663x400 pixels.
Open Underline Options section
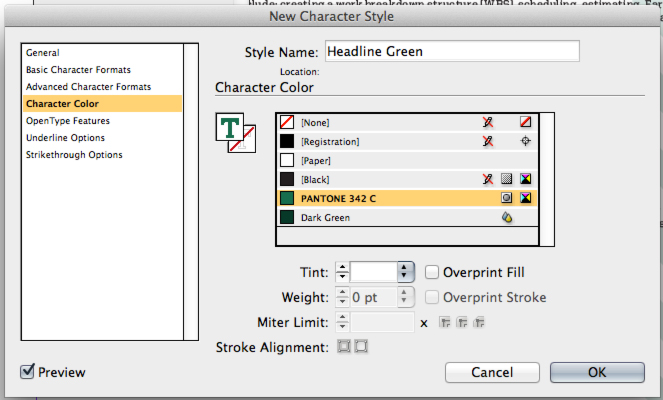pos(102,138)
